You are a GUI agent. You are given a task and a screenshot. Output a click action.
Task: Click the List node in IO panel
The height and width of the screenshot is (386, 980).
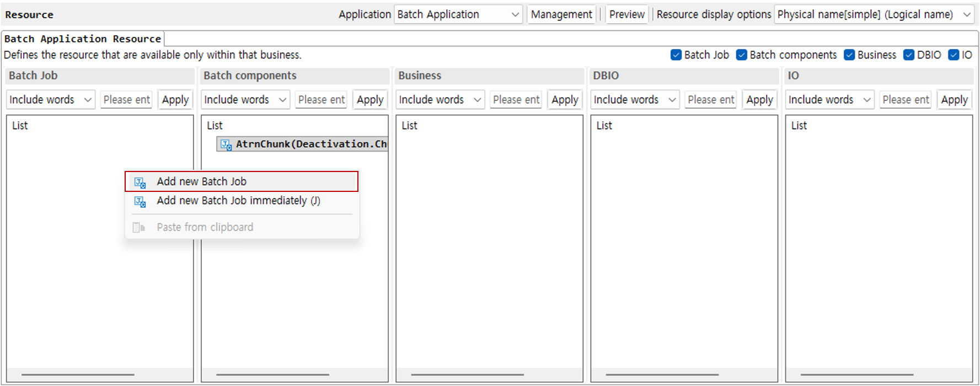pos(799,126)
